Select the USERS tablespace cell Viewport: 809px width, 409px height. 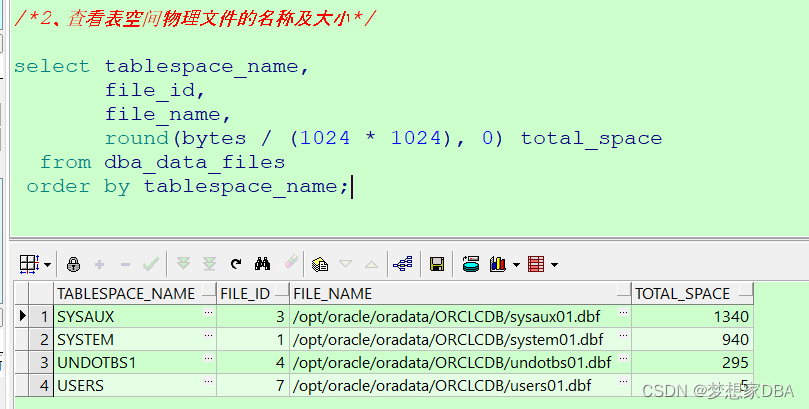(135, 385)
